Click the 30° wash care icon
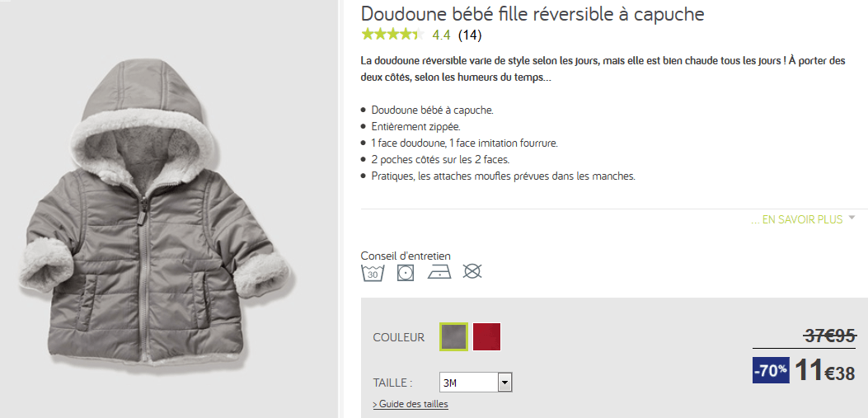The image size is (868, 418). [x=373, y=272]
